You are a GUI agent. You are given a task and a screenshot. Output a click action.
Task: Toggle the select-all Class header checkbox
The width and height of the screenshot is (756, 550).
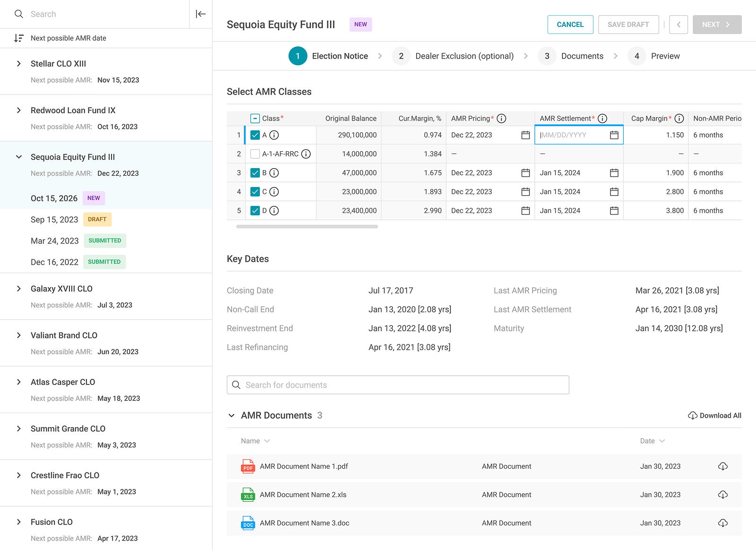(x=255, y=119)
